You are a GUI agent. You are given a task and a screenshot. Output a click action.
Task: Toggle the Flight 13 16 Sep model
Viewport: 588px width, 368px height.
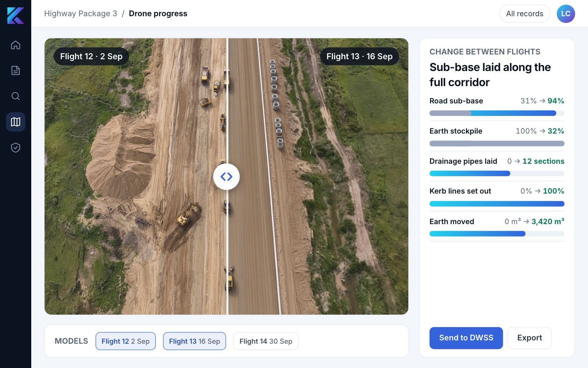pos(194,341)
